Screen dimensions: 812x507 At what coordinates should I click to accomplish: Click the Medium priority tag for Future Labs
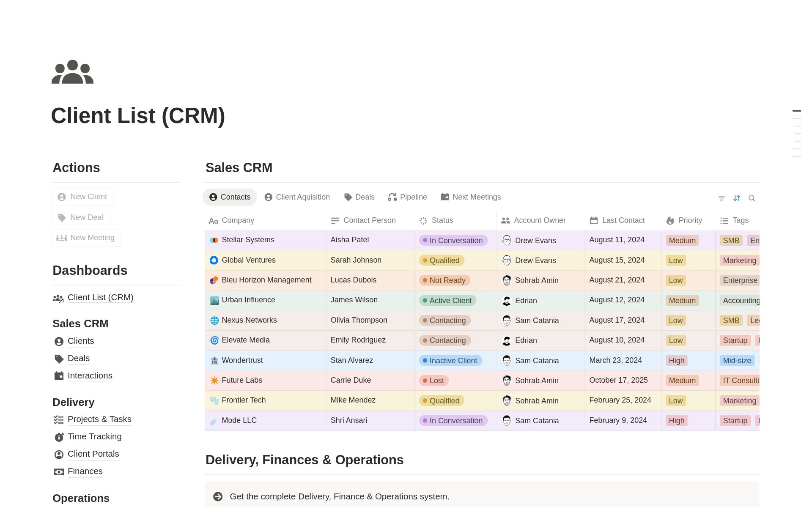(x=682, y=381)
